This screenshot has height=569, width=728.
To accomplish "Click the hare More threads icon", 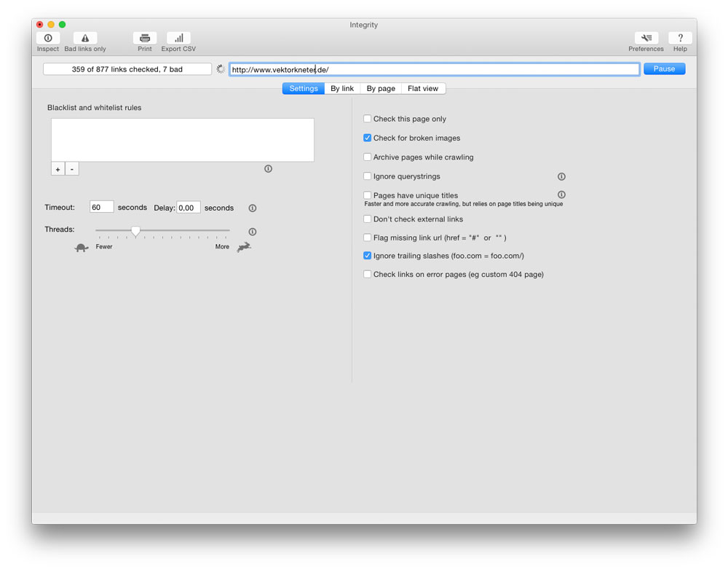I will tap(244, 247).
